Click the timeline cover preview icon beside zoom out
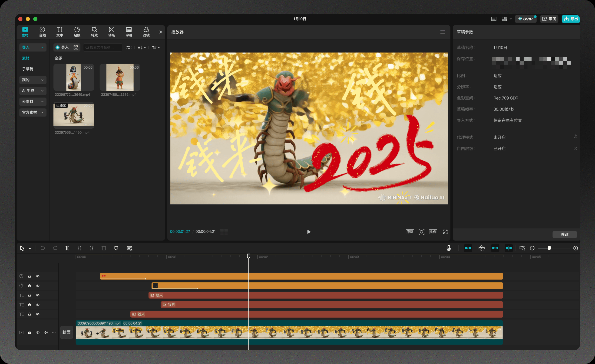Screen dimensions: 595x364 [522, 248]
